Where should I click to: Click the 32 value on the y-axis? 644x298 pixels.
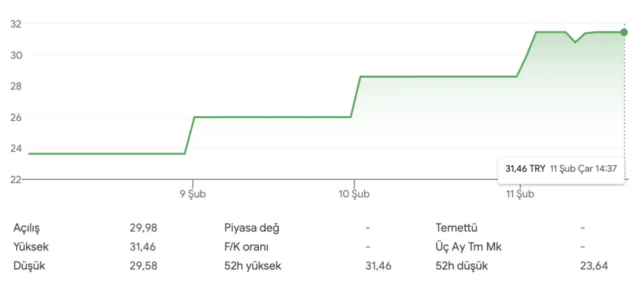tap(16, 24)
